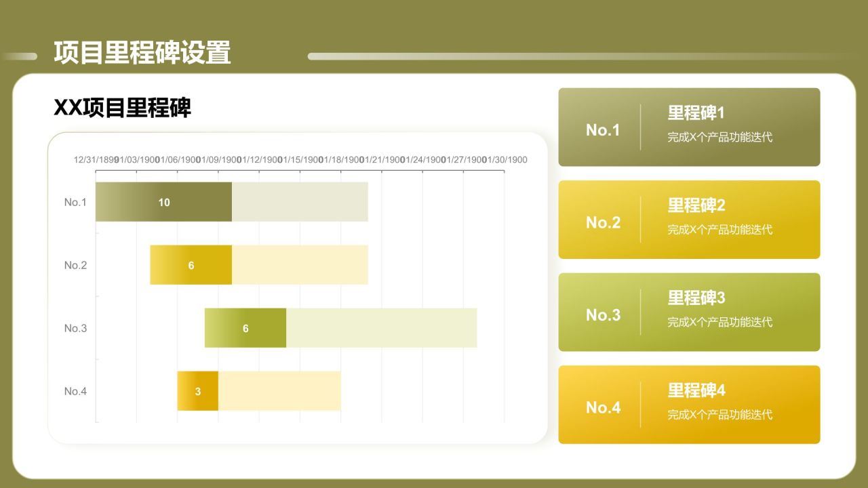Click the pale yellow remainder bar in row No.2
The image size is (868, 488).
coord(300,265)
